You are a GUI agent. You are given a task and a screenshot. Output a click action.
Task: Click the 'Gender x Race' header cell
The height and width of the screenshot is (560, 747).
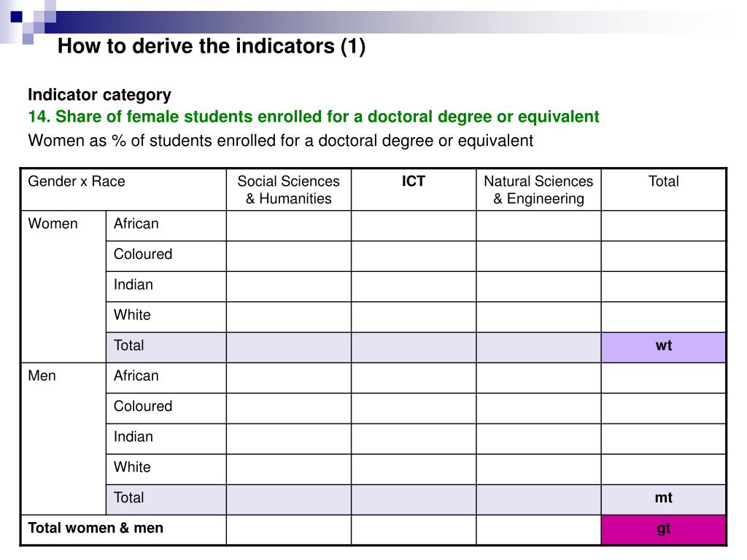pos(123,190)
